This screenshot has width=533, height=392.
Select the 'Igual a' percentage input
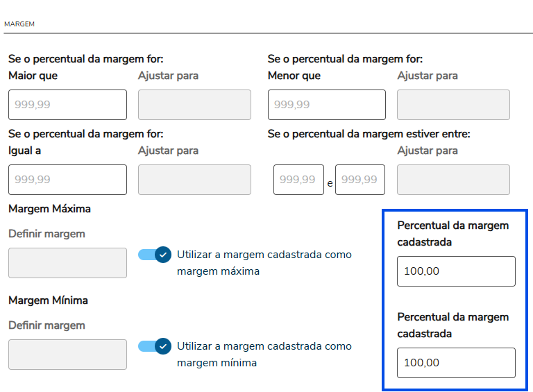[67, 180]
